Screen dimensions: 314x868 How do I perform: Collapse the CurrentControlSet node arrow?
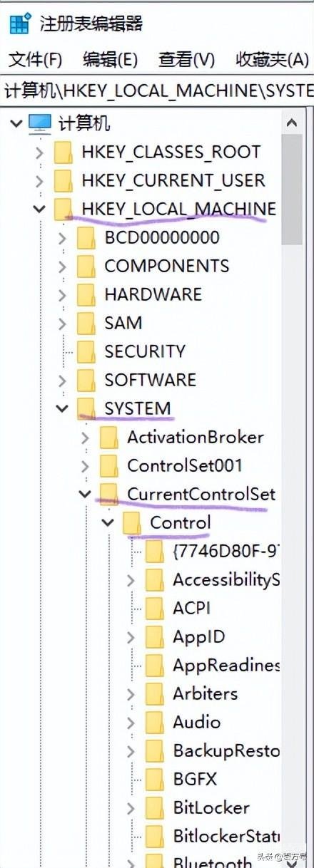85,494
